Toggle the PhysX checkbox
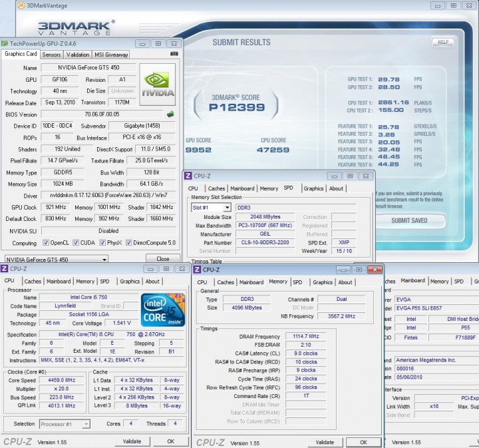This screenshot has height=448, width=479. (x=102, y=243)
